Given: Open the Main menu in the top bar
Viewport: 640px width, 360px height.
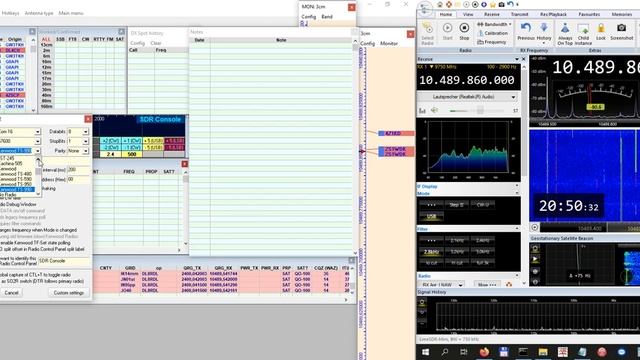Looking at the screenshot, I should 71,13.
